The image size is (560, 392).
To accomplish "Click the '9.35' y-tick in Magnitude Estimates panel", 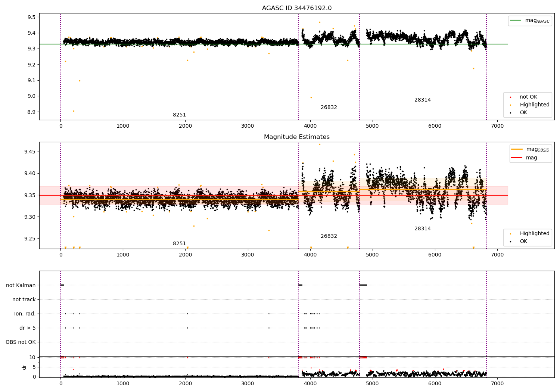I will [30, 195].
